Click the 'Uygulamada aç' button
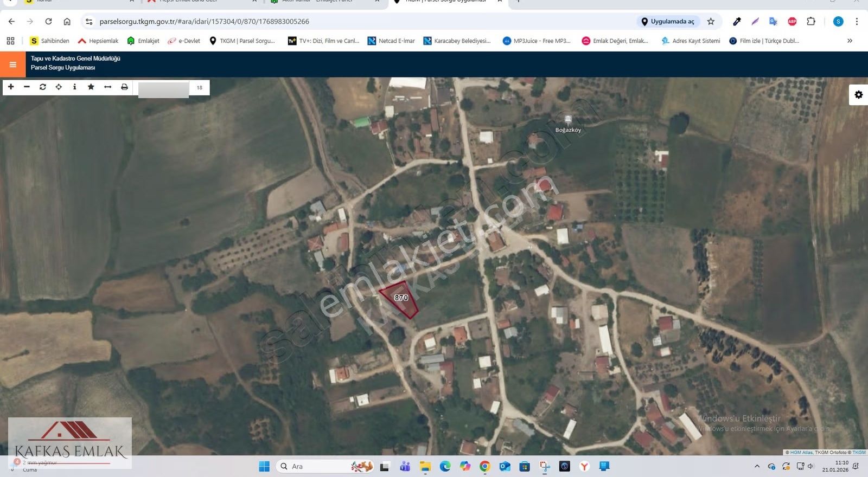 668,22
